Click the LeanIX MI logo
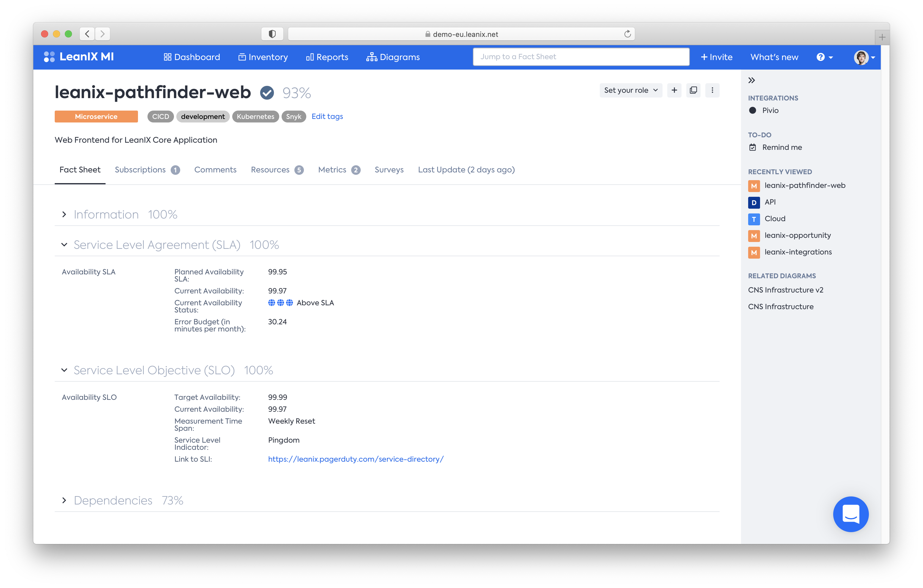Viewport: 923px width, 588px height. coord(79,57)
